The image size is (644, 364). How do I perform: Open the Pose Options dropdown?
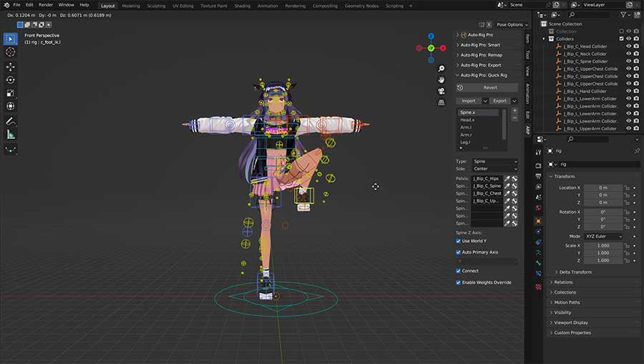pyautogui.click(x=512, y=24)
